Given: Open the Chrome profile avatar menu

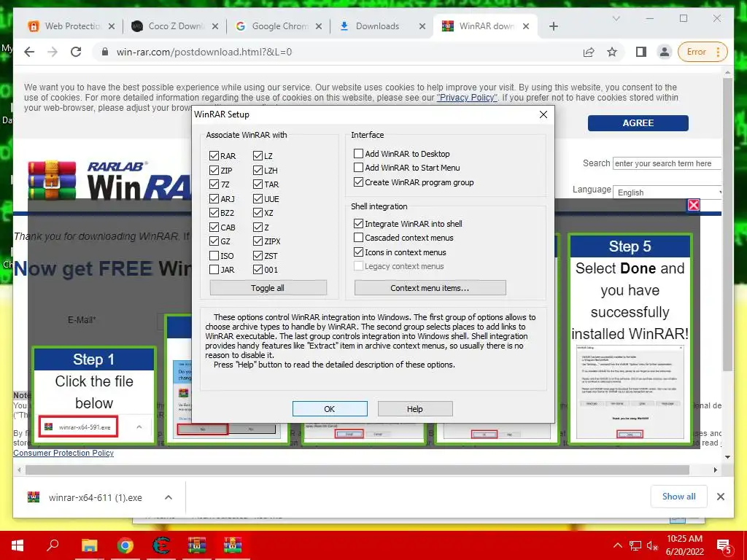Looking at the screenshot, I should [x=664, y=52].
